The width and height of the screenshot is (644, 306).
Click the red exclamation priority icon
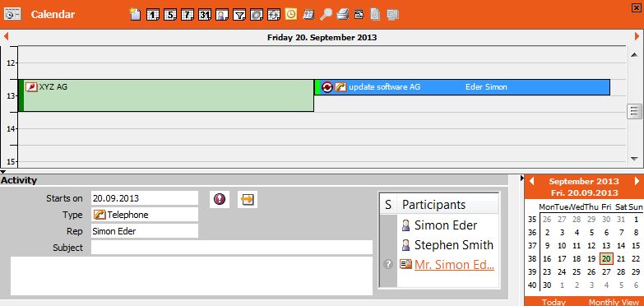pyautogui.click(x=220, y=200)
